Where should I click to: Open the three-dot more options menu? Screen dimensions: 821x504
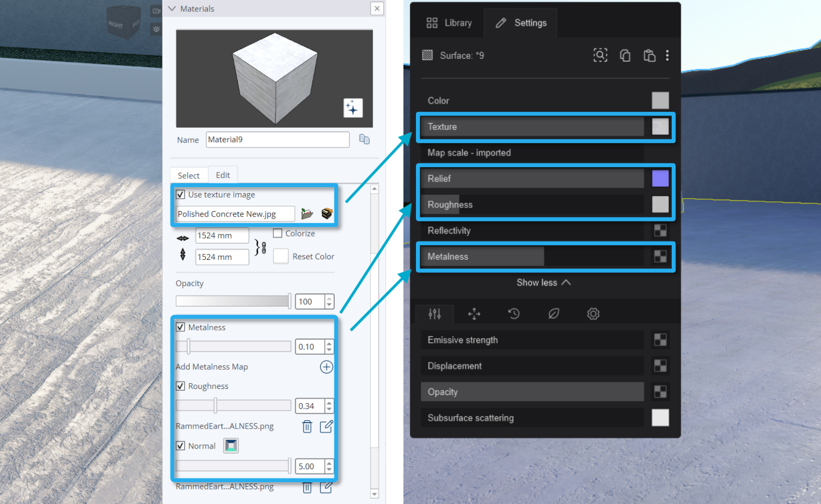click(x=667, y=55)
